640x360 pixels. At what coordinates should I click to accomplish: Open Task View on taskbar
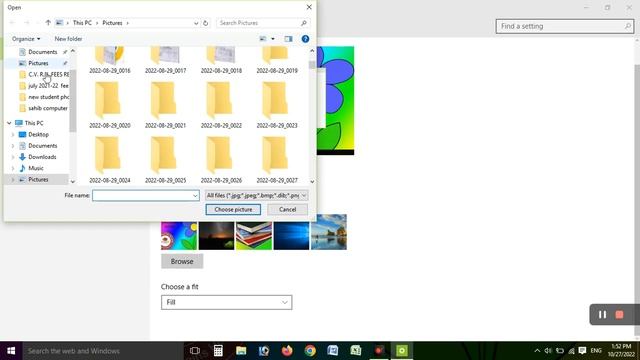coord(195,351)
